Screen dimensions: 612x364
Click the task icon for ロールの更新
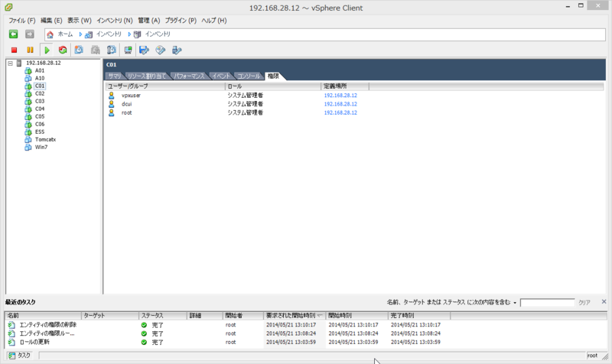click(x=11, y=342)
